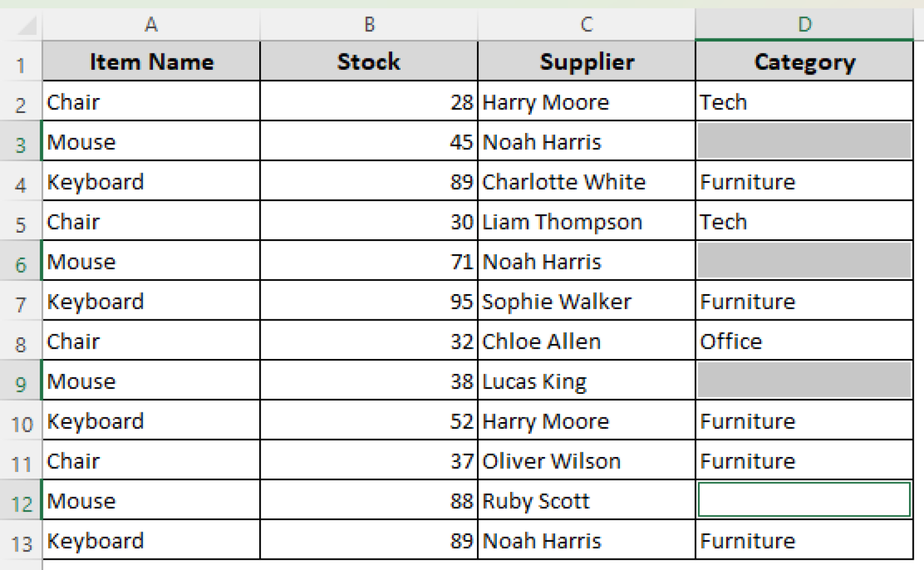Select column header C

(586, 25)
